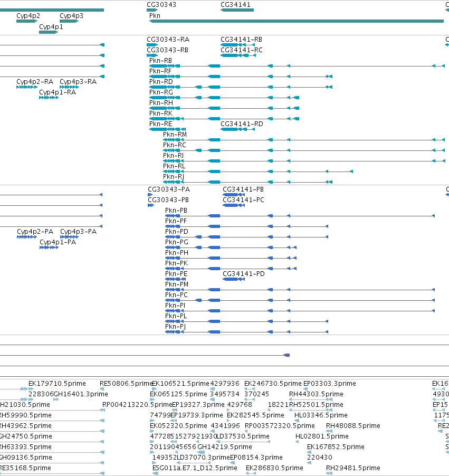The image size is (449, 476).
Task: Select the Pkn-RM transcript label
Action: (175, 135)
